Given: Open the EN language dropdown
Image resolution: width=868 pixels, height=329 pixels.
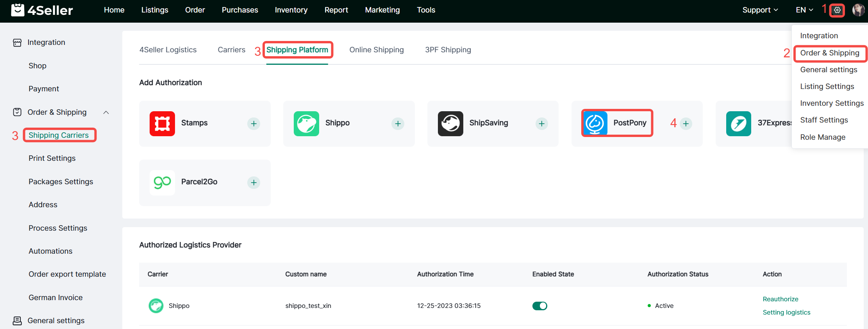Looking at the screenshot, I should coord(804,10).
